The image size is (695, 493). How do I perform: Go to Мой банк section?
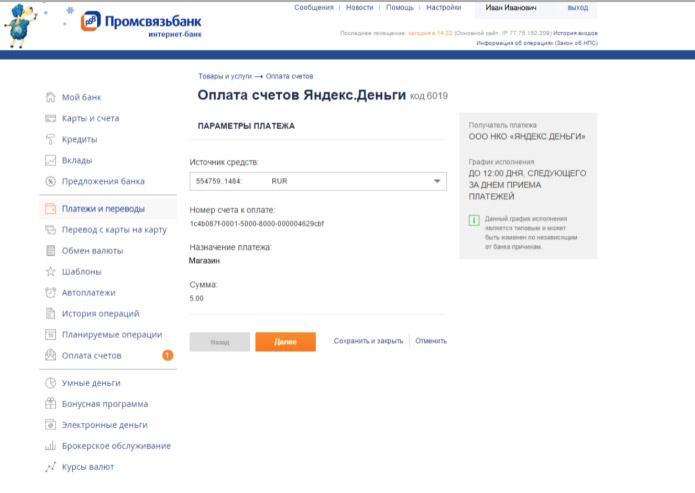tap(82, 97)
